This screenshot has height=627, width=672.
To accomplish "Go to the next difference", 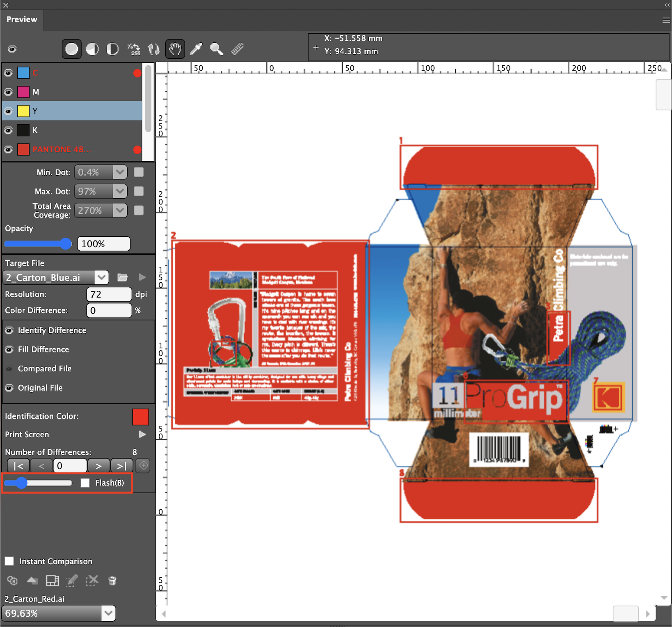I will point(98,466).
